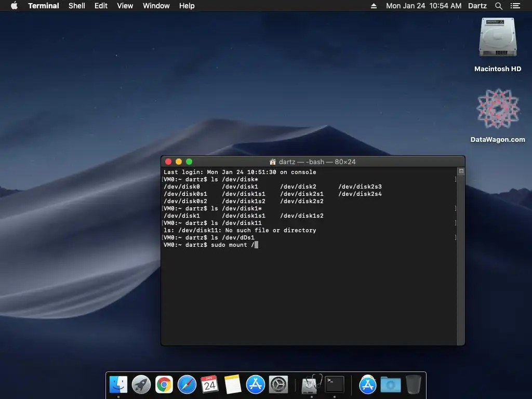
Task: Open Calendar showing 24 in Dock
Action: pos(209,385)
